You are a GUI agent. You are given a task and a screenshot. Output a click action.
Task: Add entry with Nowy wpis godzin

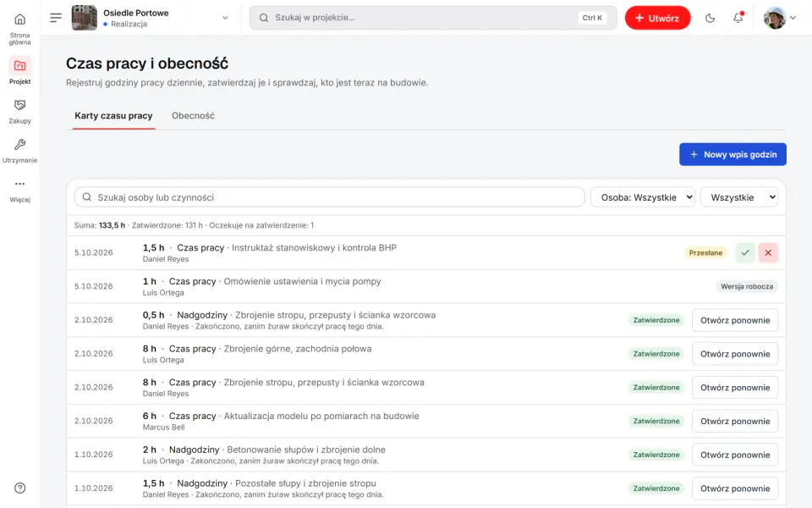pos(732,154)
